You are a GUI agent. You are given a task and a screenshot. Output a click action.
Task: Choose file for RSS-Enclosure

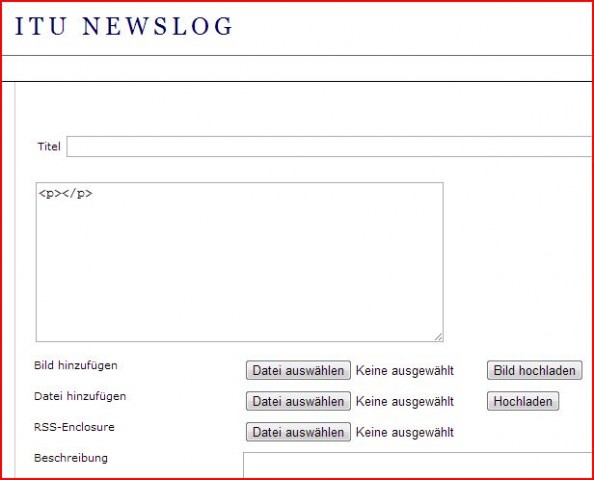click(x=298, y=432)
